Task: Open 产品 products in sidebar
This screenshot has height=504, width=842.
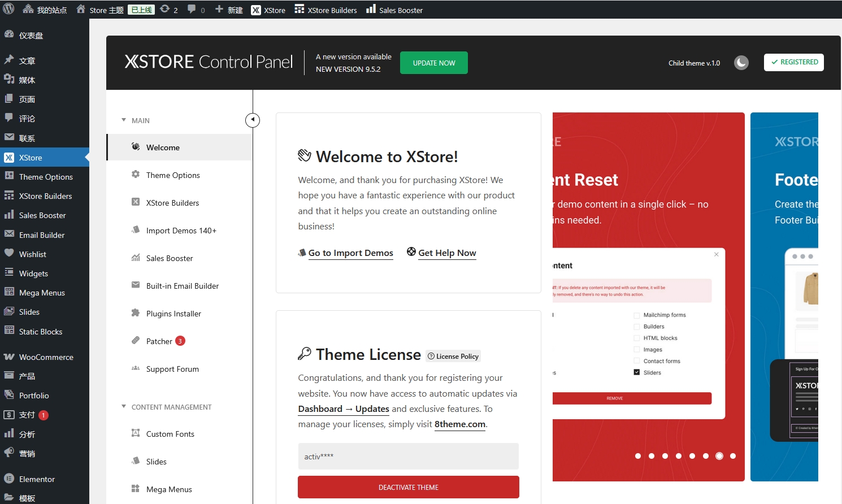Action: [45, 376]
